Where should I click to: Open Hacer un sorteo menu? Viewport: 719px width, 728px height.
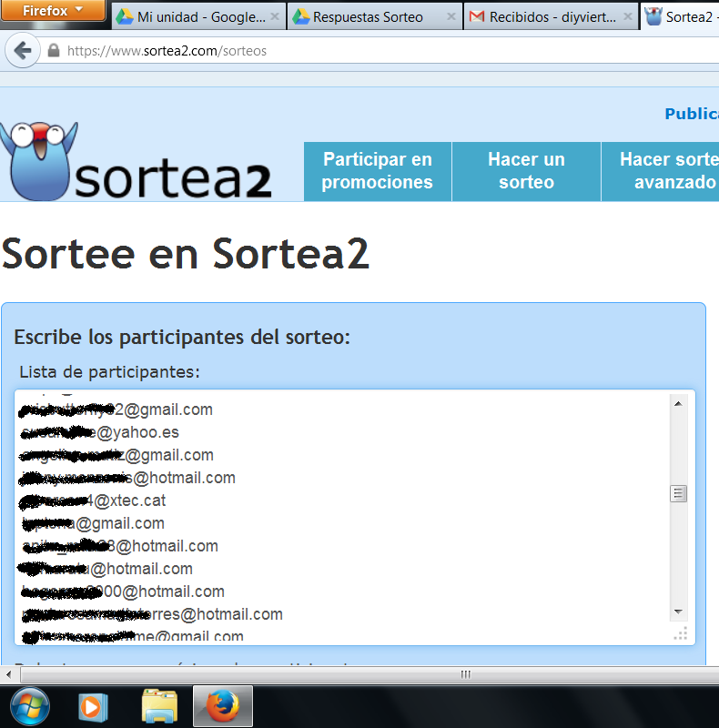coord(526,171)
